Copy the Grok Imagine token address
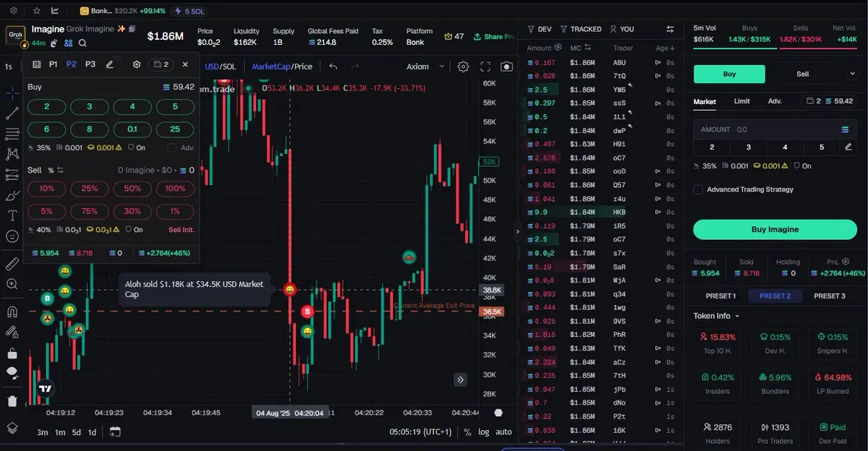 coord(131,29)
